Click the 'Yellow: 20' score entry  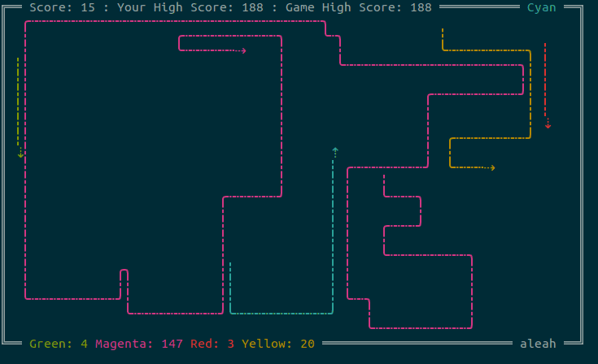tap(278, 344)
